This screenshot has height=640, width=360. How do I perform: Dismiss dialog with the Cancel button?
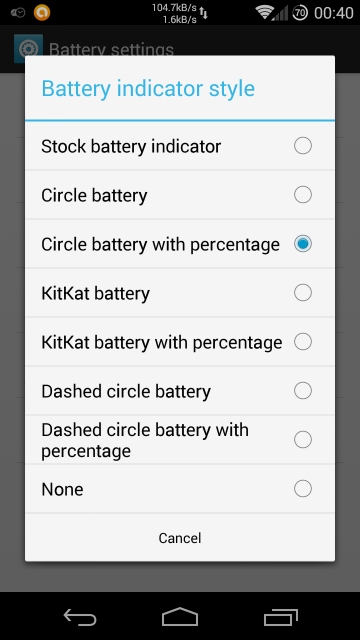(x=180, y=538)
